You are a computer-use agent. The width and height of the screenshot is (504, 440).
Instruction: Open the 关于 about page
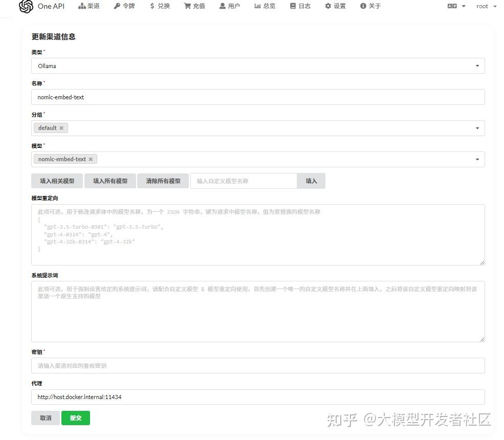tap(370, 6)
